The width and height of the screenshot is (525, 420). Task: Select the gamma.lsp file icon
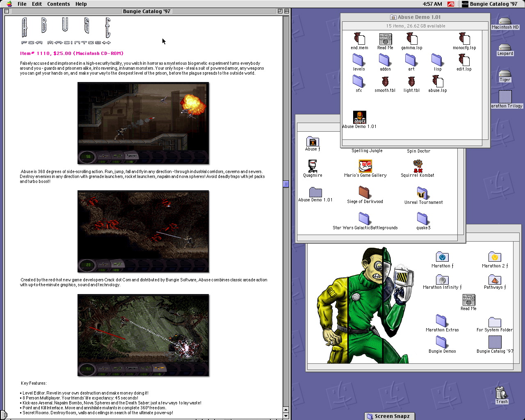click(411, 39)
